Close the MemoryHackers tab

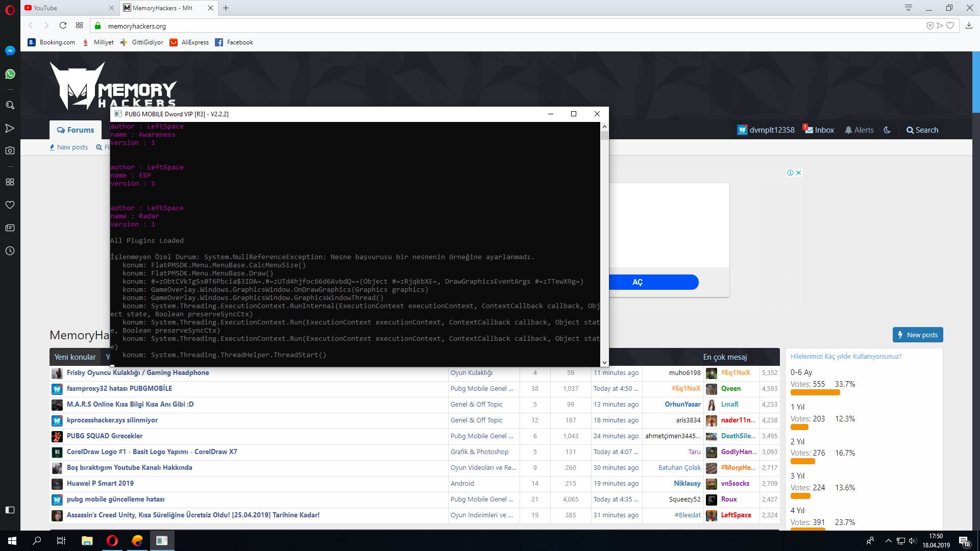tap(210, 8)
